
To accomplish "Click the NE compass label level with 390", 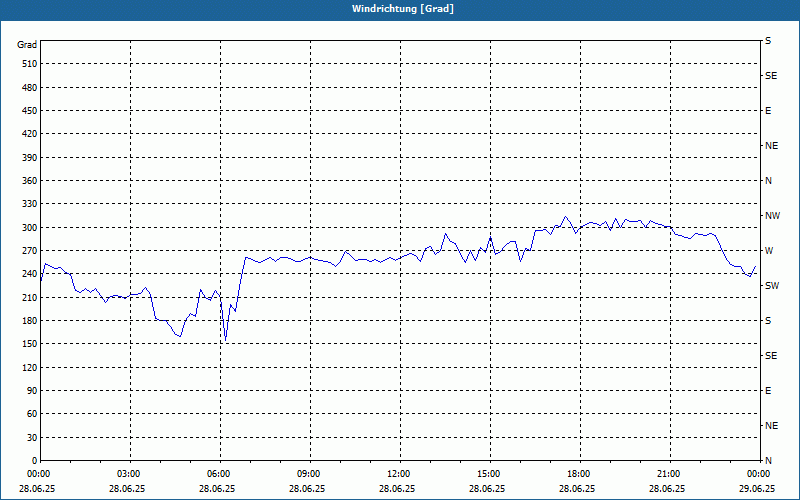I will pyautogui.click(x=771, y=146).
